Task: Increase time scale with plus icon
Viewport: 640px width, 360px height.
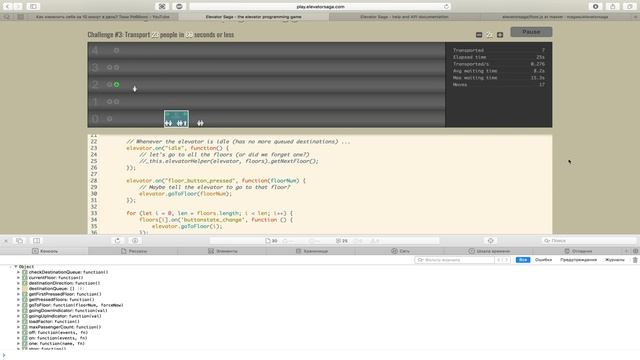Action: click(x=500, y=35)
